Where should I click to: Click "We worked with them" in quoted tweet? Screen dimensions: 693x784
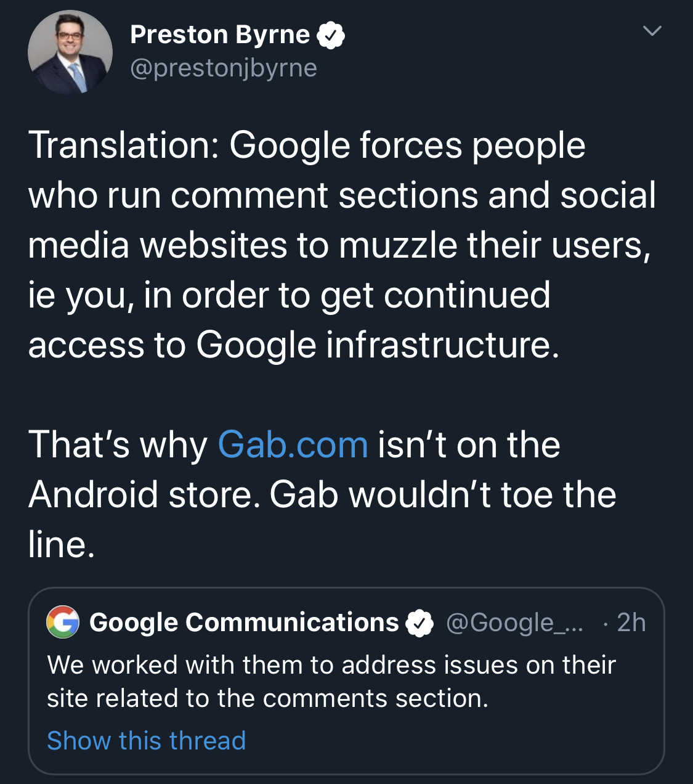click(x=174, y=665)
